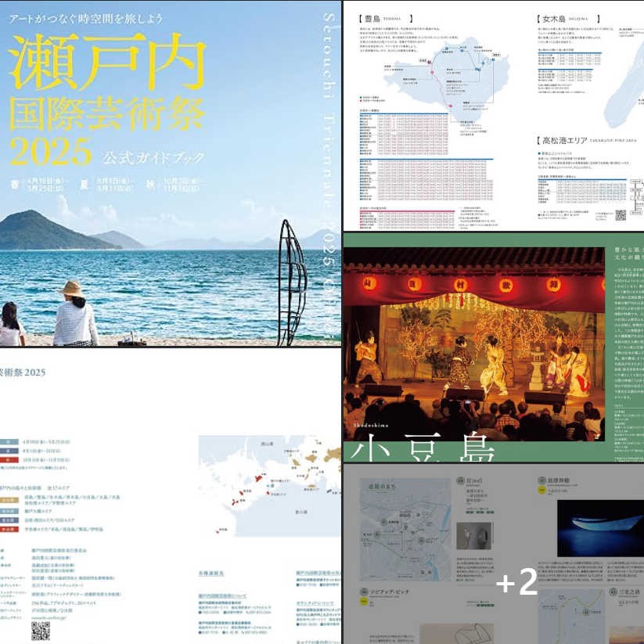Click the number 57 marker beside 長澤伸穂
This screenshot has width=644, height=644.
(x=541, y=481)
